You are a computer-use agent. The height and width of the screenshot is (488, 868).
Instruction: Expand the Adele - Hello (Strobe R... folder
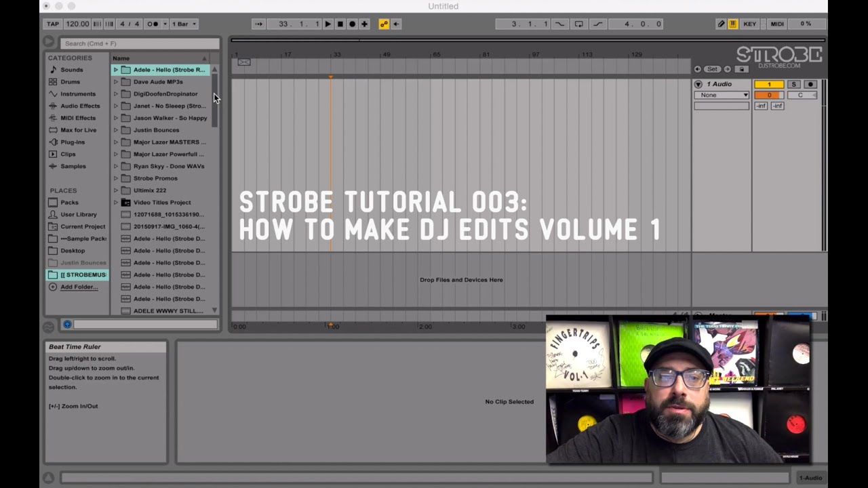pos(116,70)
